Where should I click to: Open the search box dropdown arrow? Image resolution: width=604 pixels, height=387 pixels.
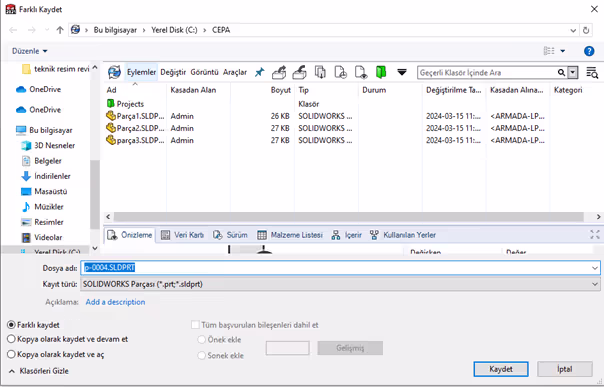[x=573, y=72]
